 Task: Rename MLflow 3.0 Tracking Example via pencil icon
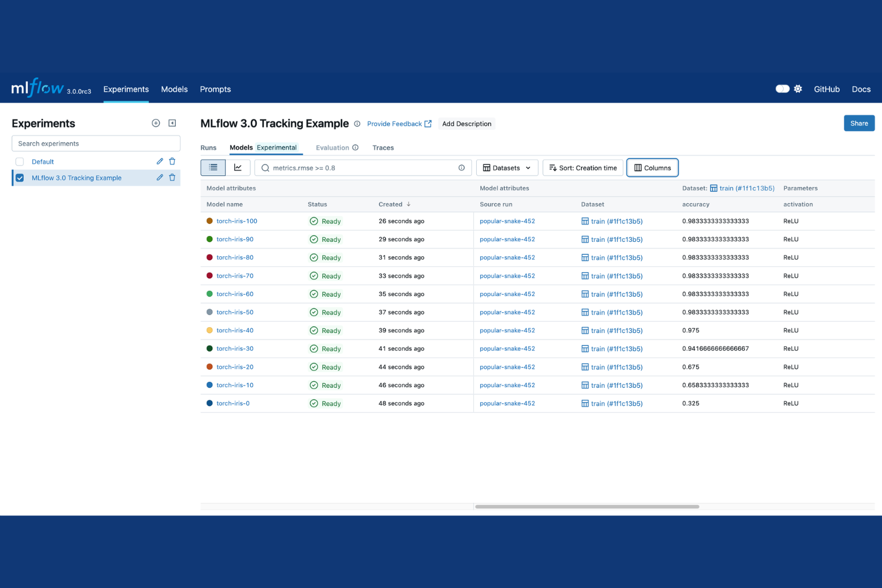coord(160,178)
